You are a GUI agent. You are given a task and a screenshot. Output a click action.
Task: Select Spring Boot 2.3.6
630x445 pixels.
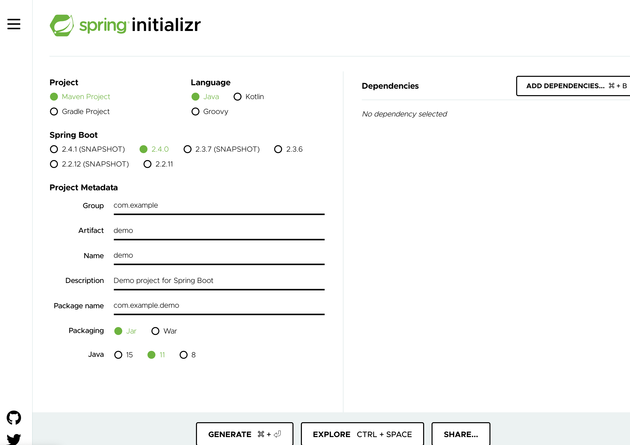[x=288, y=149]
